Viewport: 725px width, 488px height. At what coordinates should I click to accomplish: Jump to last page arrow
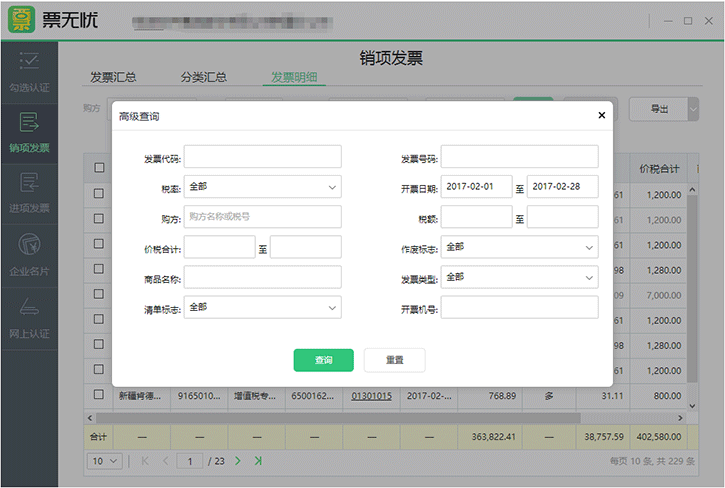(x=258, y=461)
